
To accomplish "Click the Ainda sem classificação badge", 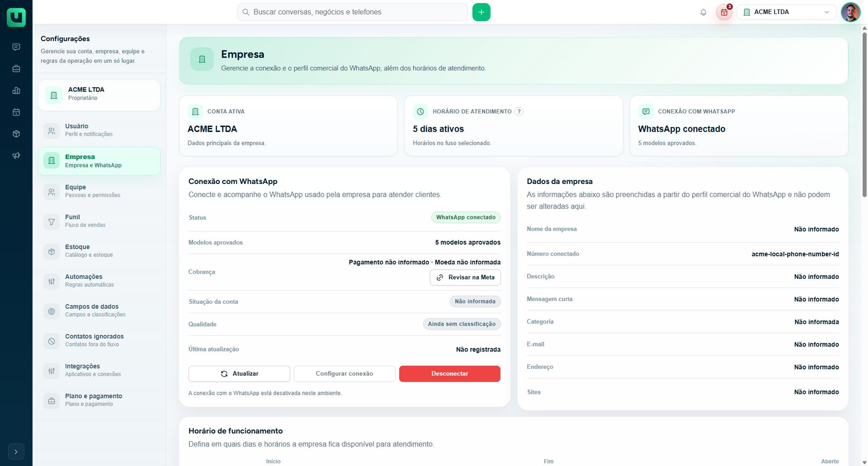I will click(462, 324).
